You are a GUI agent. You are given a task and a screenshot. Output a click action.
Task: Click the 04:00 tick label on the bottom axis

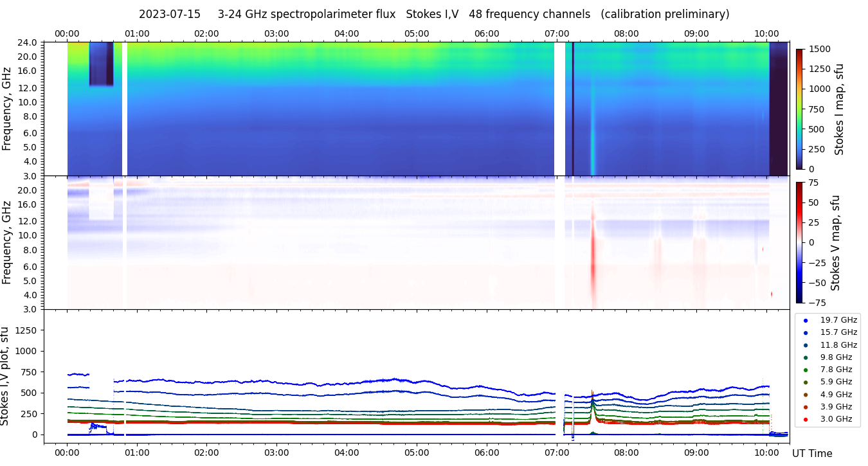[347, 452]
